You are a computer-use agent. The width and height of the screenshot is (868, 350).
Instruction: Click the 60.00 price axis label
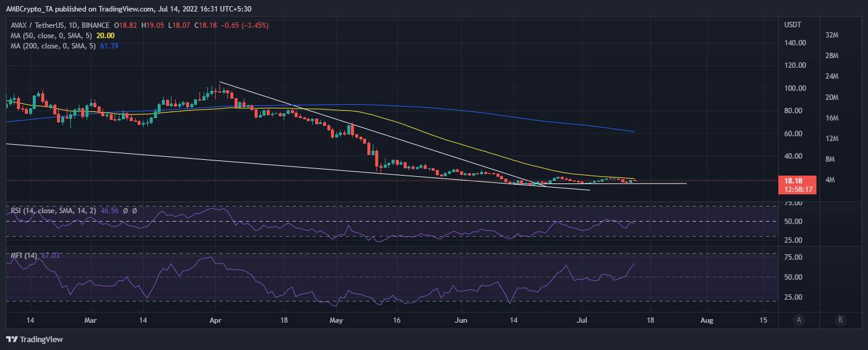pos(793,134)
